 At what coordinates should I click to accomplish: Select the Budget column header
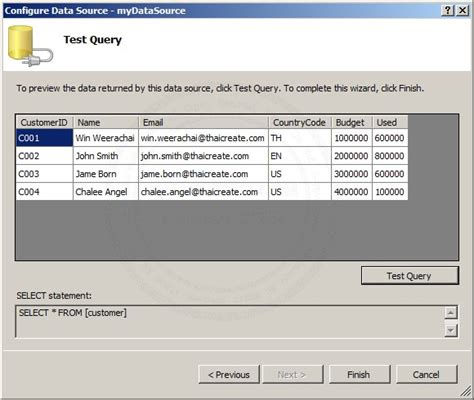click(352, 122)
